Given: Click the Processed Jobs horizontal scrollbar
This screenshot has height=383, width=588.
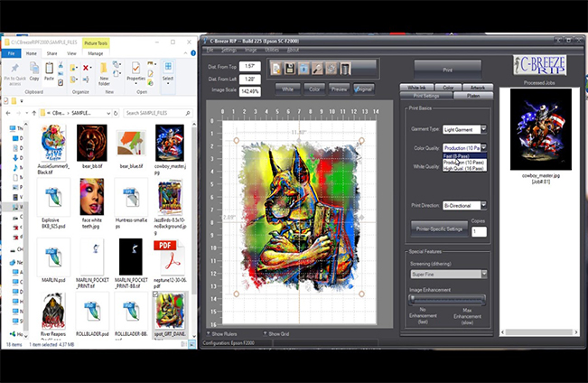Looking at the screenshot, I should point(539,332).
